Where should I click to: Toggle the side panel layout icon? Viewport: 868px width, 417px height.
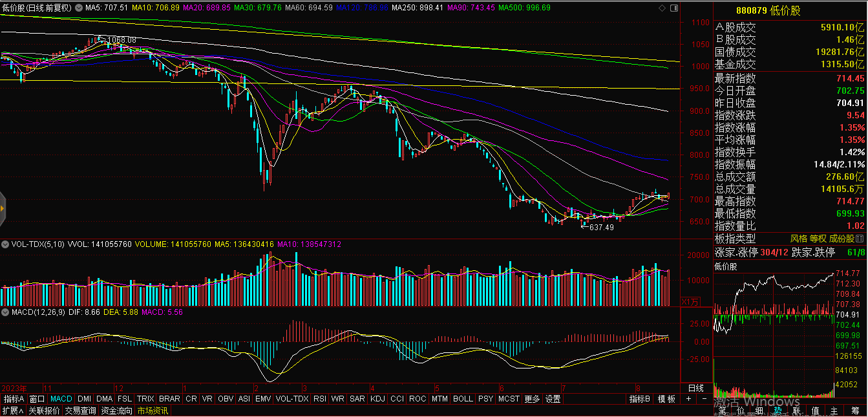673,8
